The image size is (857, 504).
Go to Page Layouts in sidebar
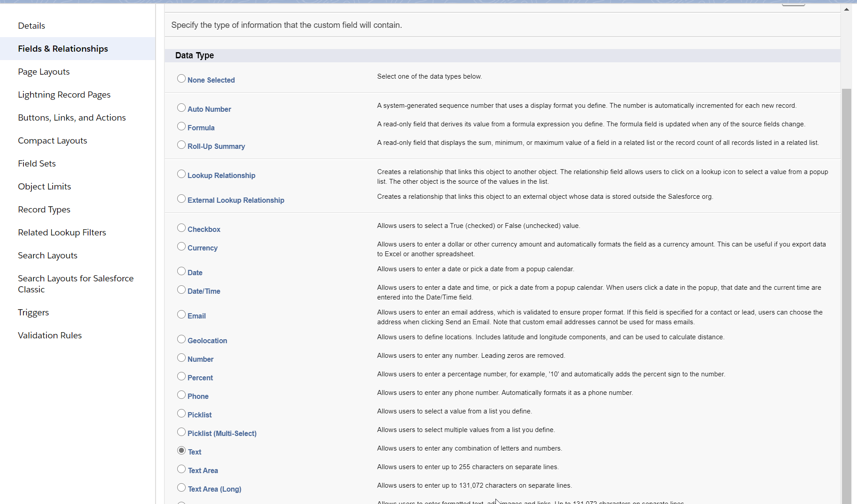(44, 72)
